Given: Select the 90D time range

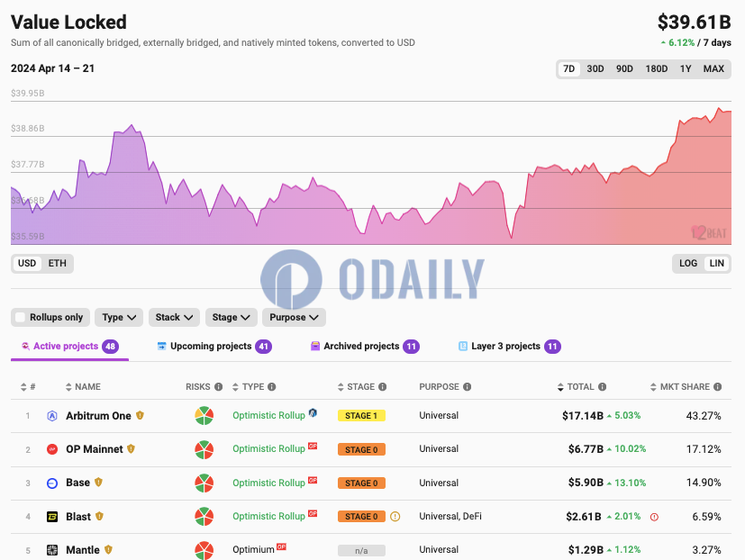Looking at the screenshot, I should (624, 68).
